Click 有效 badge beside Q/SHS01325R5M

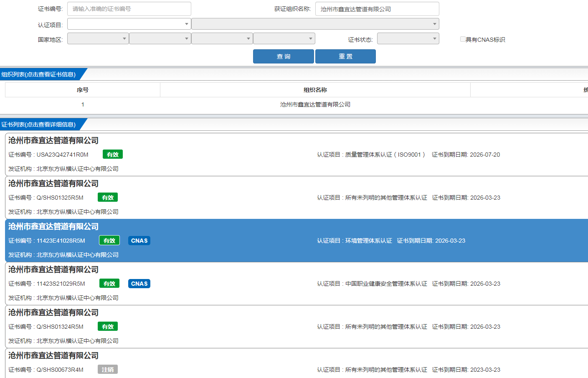(x=108, y=198)
